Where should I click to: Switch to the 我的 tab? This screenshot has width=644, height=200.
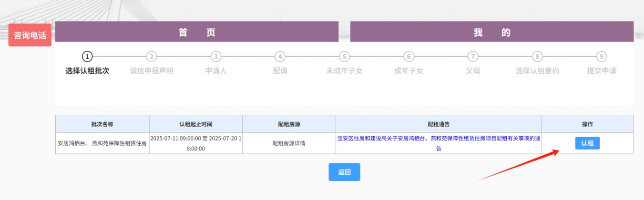[492, 32]
